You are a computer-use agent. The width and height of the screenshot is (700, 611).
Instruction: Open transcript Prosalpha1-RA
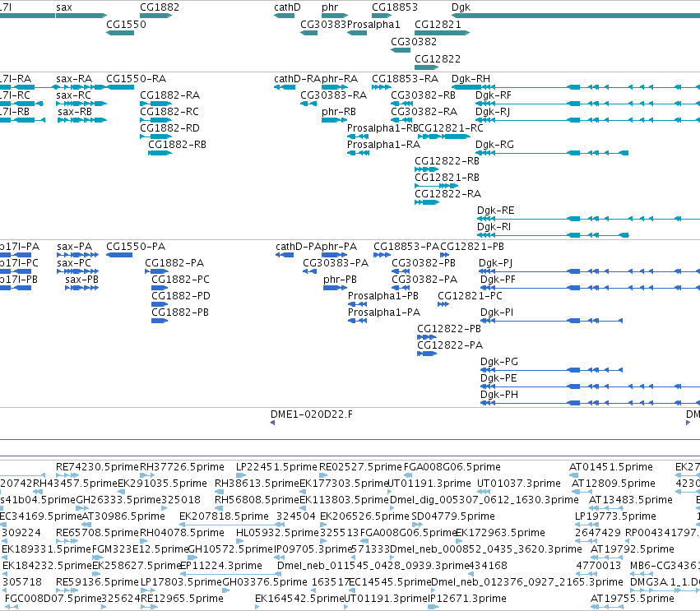point(383,145)
